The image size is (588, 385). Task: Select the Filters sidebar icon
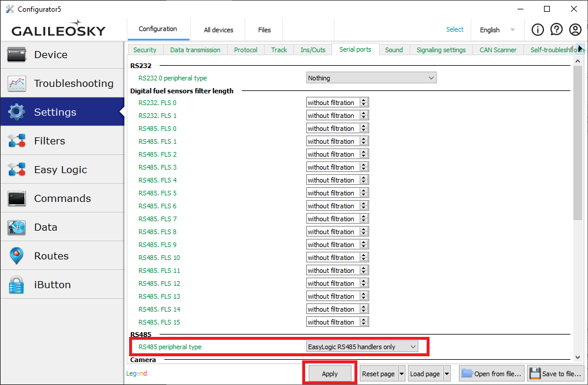pos(16,141)
